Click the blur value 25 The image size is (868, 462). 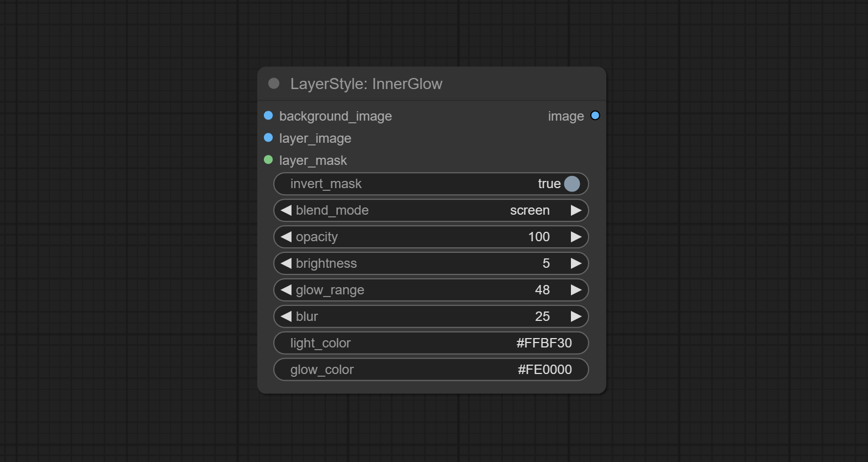click(542, 316)
